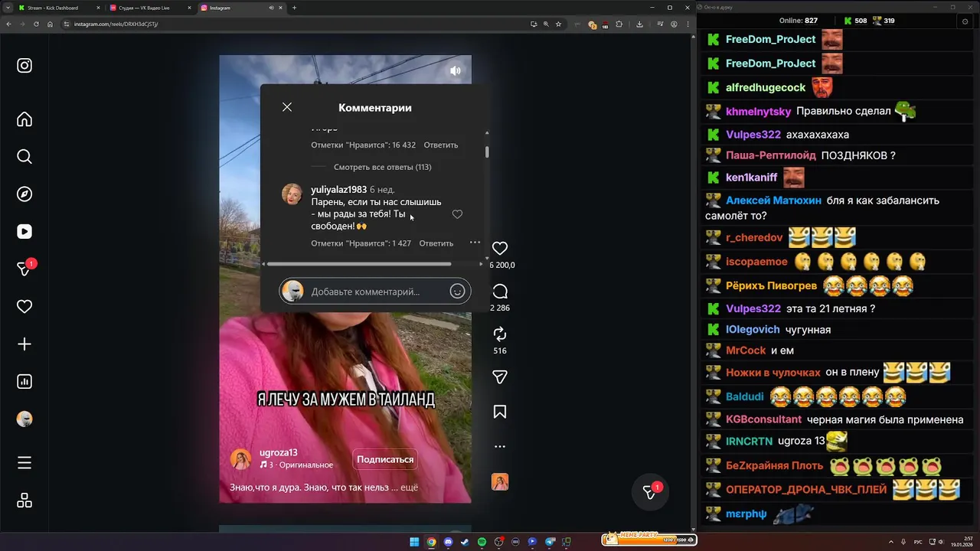Share reel via paper plane icon
This screenshot has height=551, width=980.
click(x=500, y=377)
